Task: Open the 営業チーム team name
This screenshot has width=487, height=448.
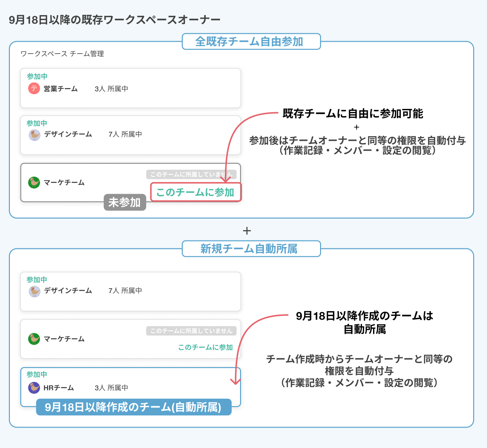Action: click(x=61, y=89)
